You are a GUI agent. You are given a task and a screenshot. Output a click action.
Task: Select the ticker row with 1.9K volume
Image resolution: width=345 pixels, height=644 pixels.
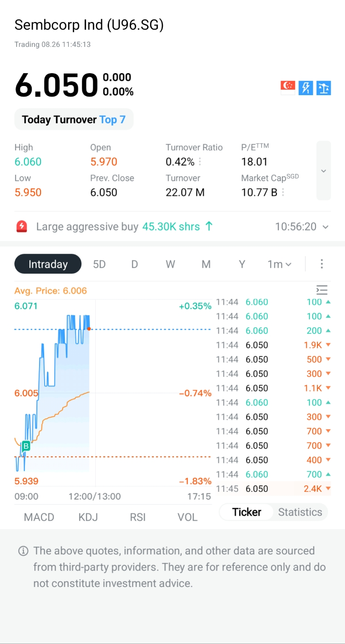click(273, 345)
